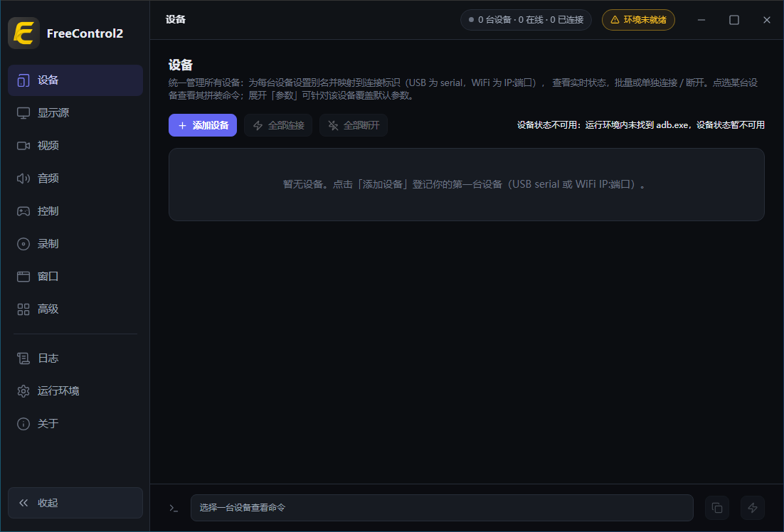The width and height of the screenshot is (784, 532).
Task: Click the 运行环境 gear icon
Action: tap(23, 391)
